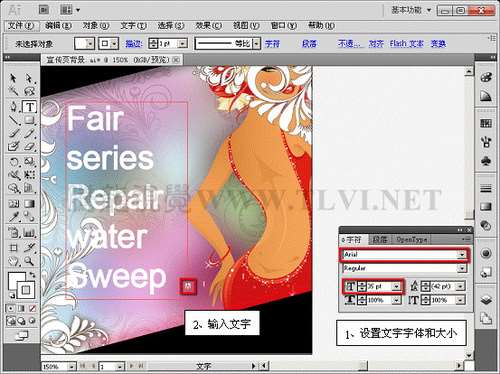The width and height of the screenshot is (500, 374).
Task: Toggle the None color mode button
Action: click(32, 308)
